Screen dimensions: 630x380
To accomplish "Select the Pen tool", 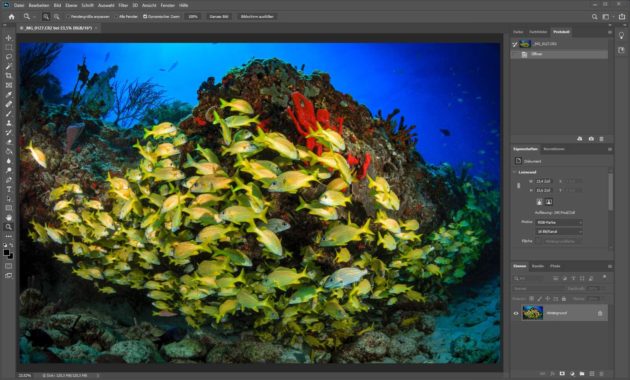I will 8,180.
